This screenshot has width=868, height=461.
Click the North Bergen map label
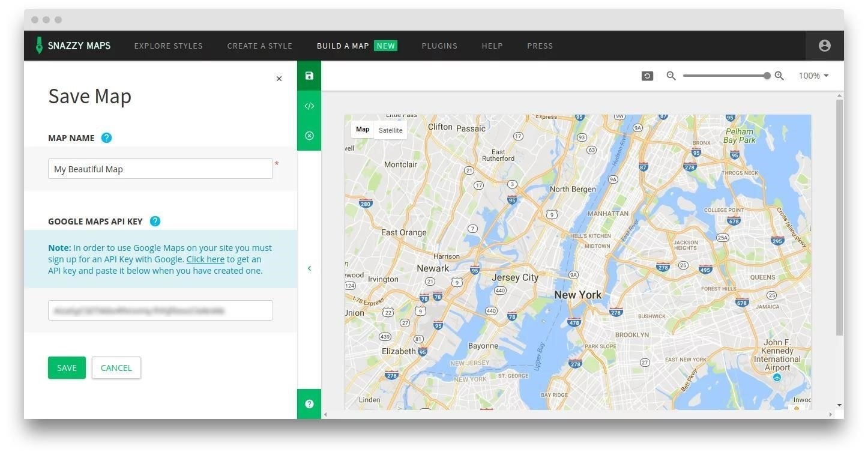[573, 189]
